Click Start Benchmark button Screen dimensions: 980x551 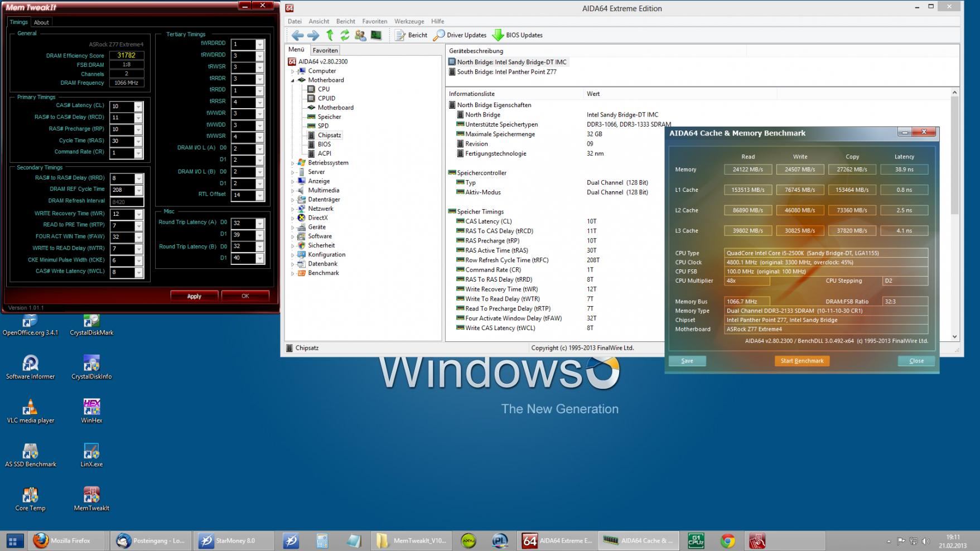(x=802, y=361)
